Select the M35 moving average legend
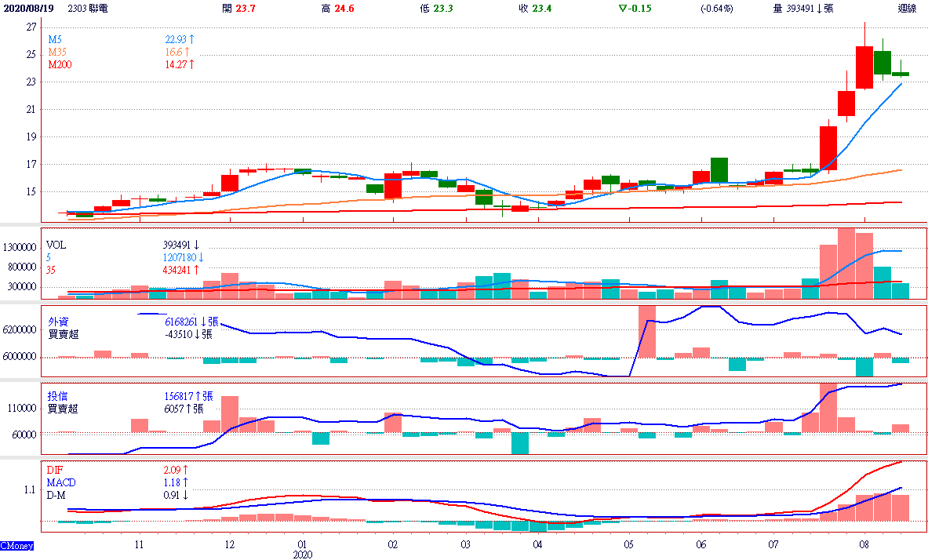The width and height of the screenshot is (928, 560). click(x=58, y=52)
